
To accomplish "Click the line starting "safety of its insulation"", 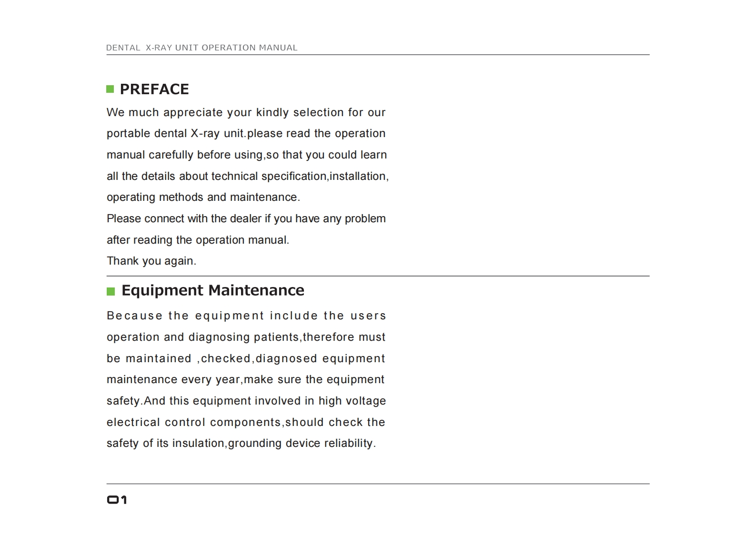I will [241, 443].
